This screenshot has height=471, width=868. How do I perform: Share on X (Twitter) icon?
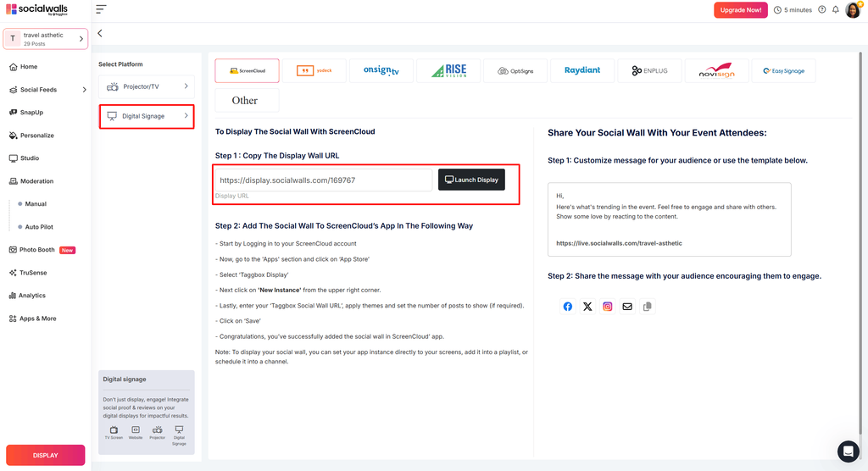click(587, 306)
